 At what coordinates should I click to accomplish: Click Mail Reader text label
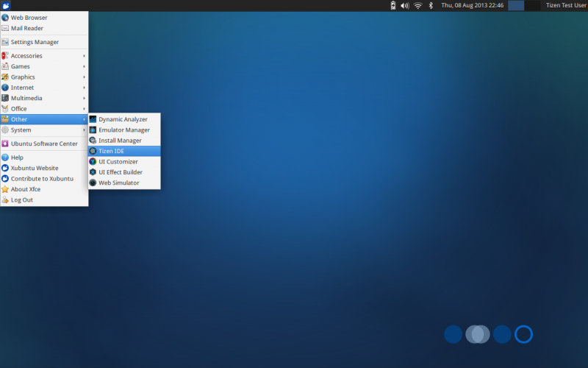[x=27, y=28]
